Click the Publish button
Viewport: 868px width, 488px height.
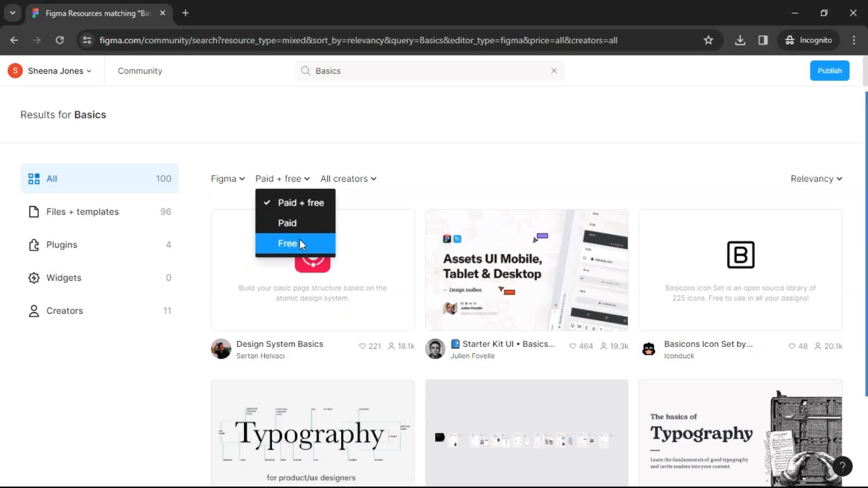830,71
